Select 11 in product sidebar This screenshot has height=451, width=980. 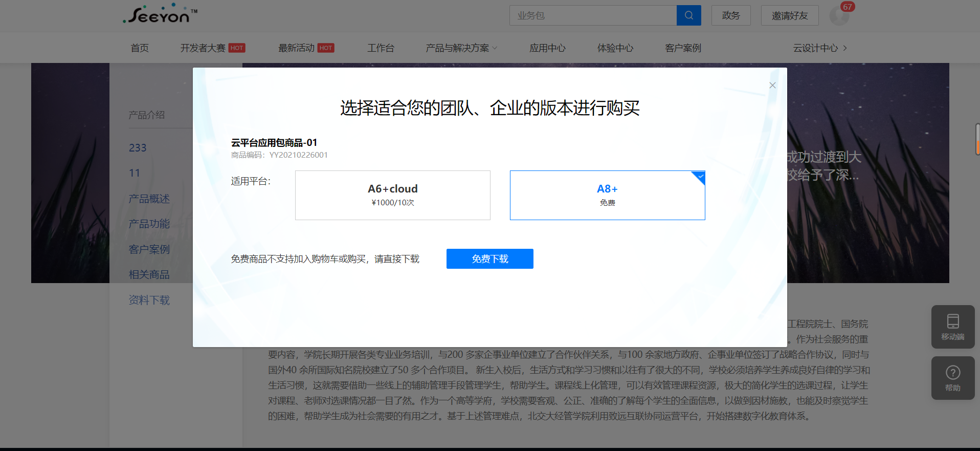click(x=135, y=173)
